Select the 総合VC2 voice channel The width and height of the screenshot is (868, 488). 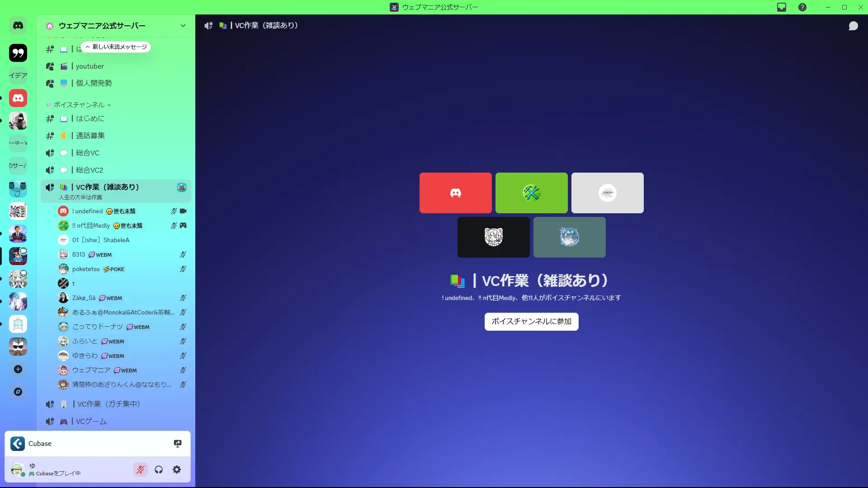(90, 170)
